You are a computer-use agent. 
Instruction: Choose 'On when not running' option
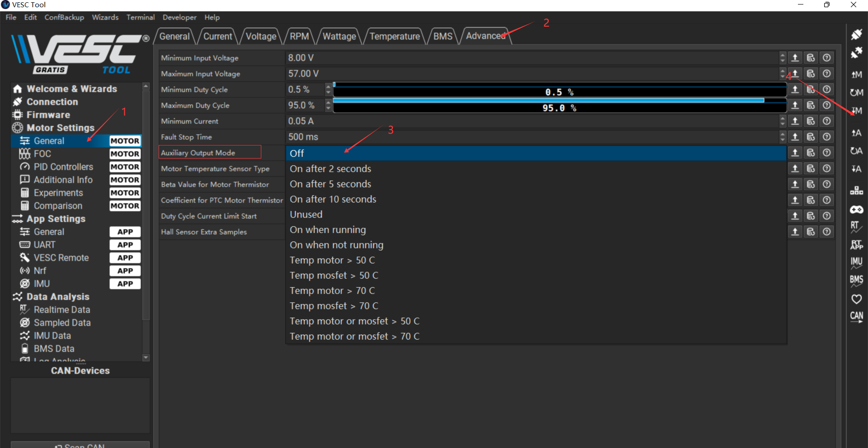536,245
